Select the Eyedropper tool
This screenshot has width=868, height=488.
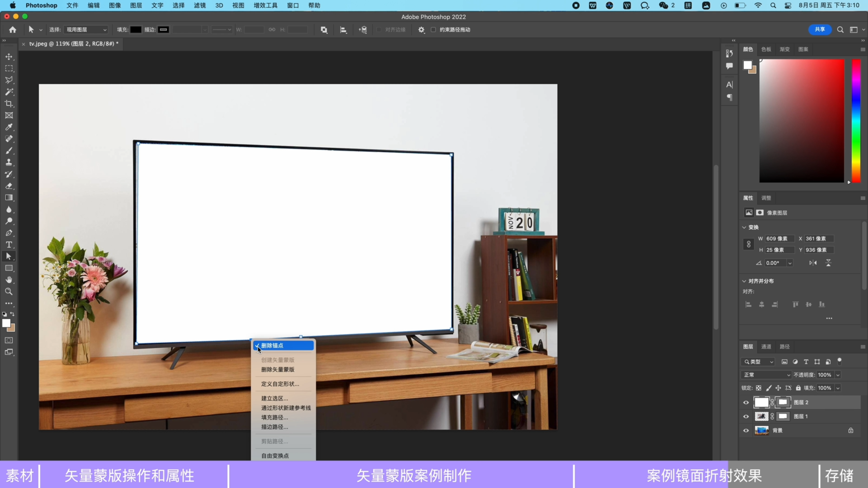pos(9,127)
